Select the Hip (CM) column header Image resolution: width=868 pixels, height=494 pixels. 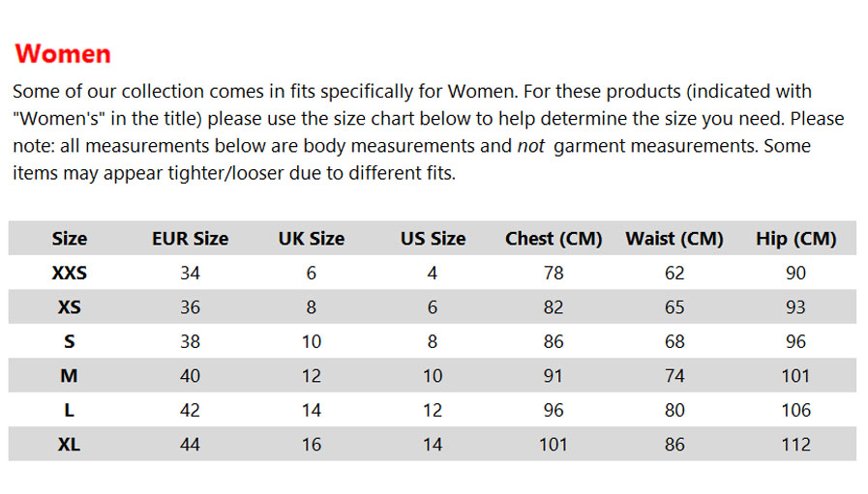click(796, 239)
